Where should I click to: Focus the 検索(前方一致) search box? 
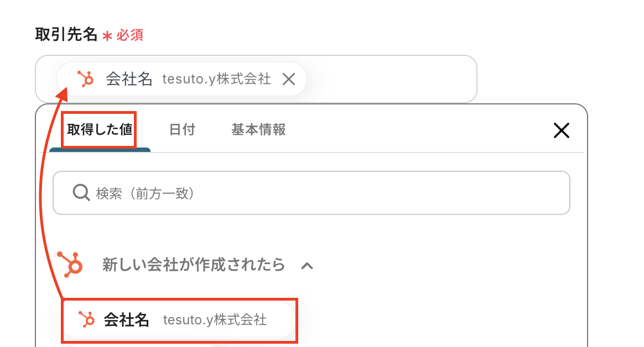[x=321, y=193]
